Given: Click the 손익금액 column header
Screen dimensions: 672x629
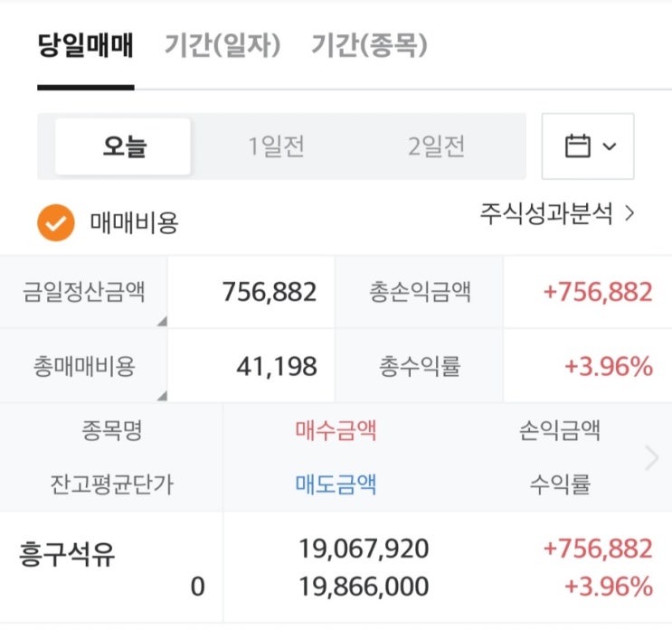Looking at the screenshot, I should coord(560,430).
